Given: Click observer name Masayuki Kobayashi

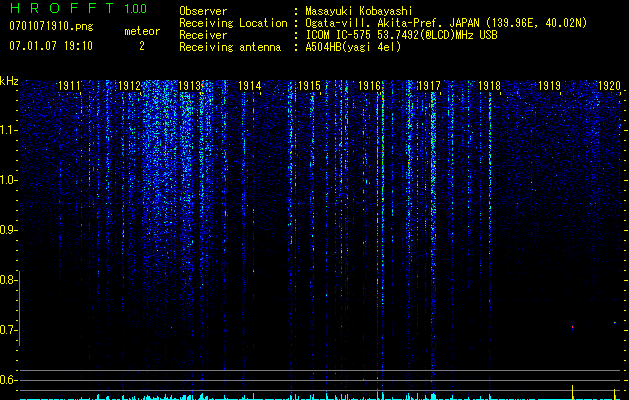Looking at the screenshot, I should point(359,11).
